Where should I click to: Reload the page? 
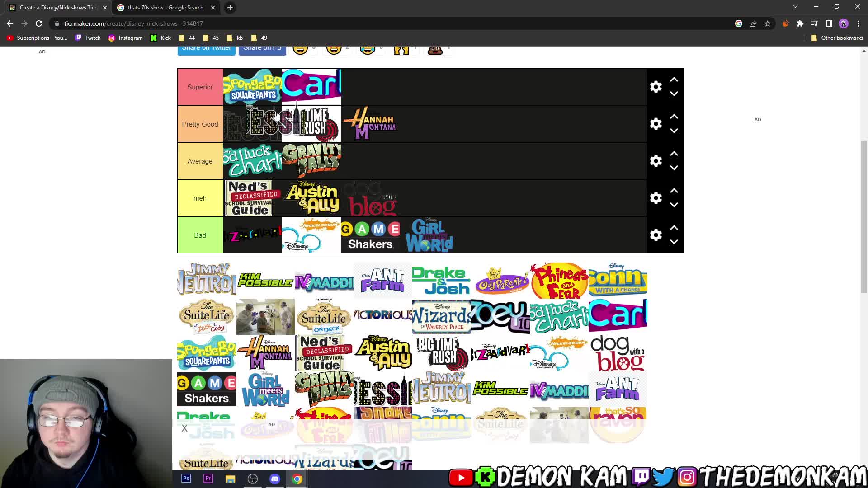pos(39,23)
